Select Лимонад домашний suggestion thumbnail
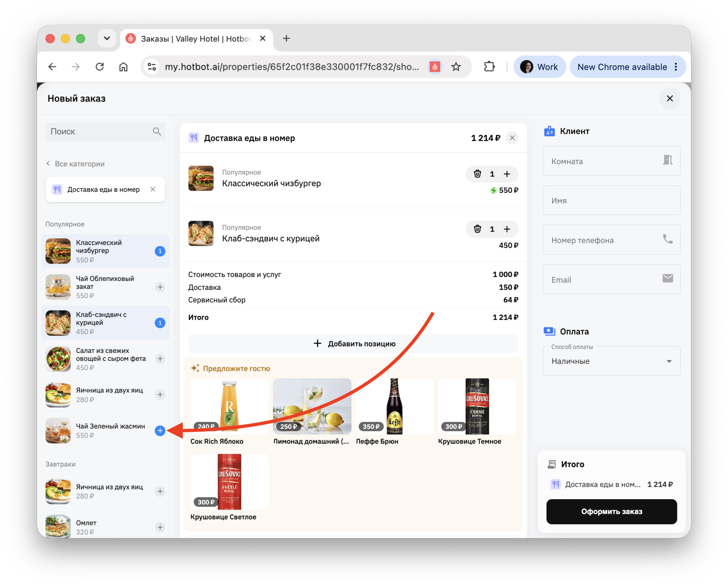The width and height of the screenshot is (728, 587). coord(312,406)
